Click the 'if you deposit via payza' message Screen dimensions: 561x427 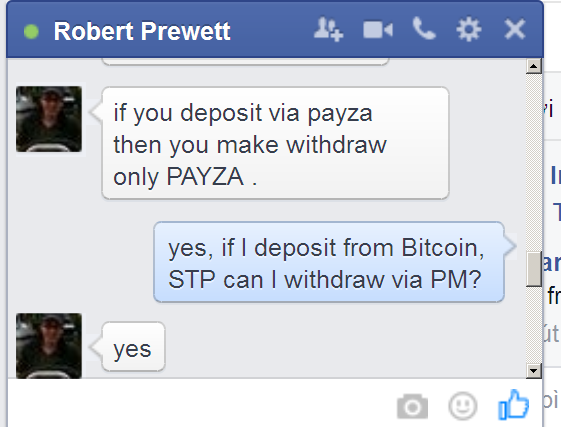275,143
